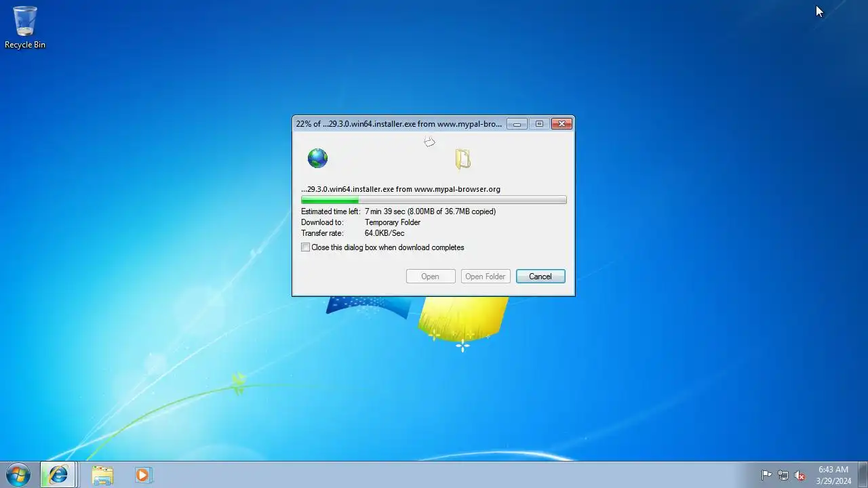Open Action Center flag tray icon

(x=766, y=475)
